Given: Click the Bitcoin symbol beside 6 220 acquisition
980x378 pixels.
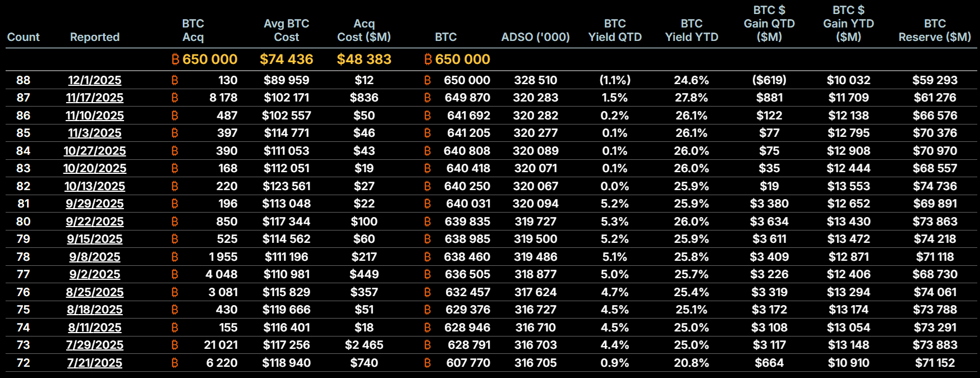Looking at the screenshot, I should 174,363.
